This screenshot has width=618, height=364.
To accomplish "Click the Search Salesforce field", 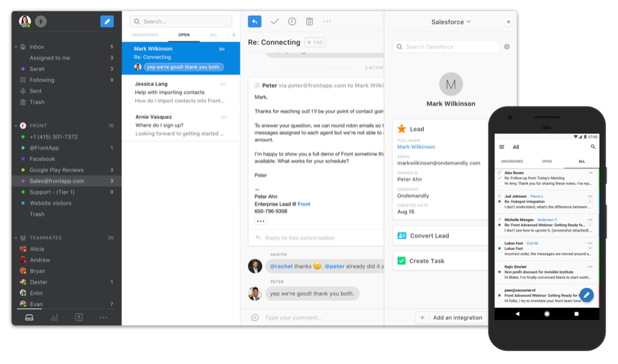I will (x=446, y=46).
